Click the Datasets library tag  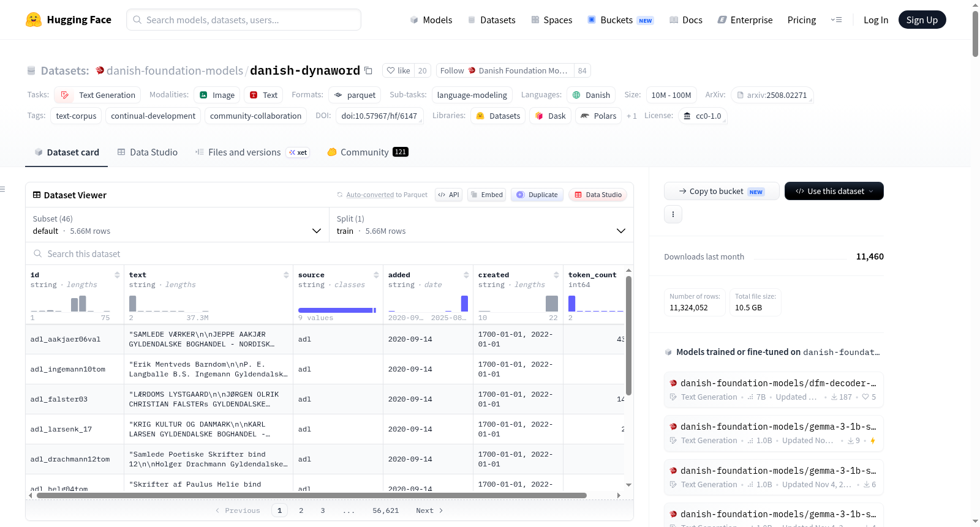click(498, 116)
